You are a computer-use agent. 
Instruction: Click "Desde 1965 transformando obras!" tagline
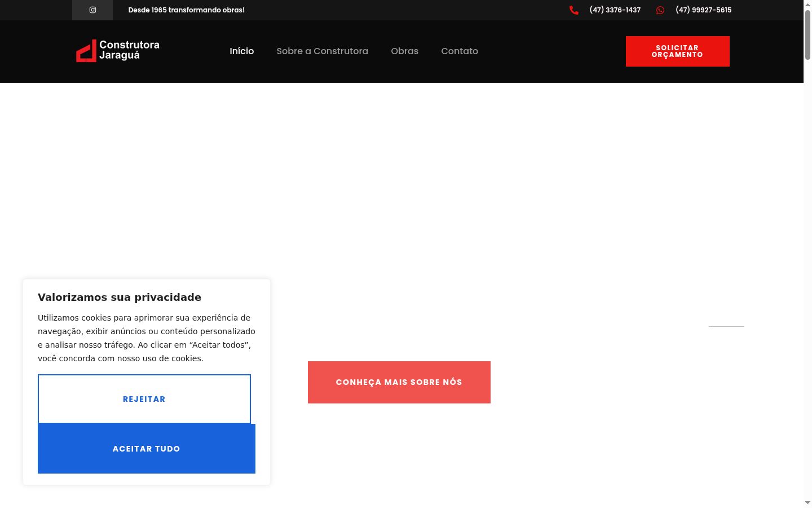pos(187,10)
